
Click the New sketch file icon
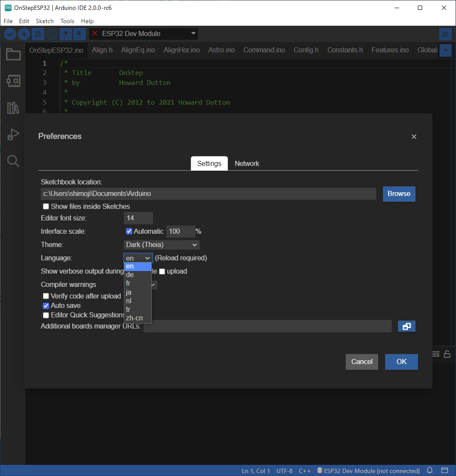click(38, 34)
